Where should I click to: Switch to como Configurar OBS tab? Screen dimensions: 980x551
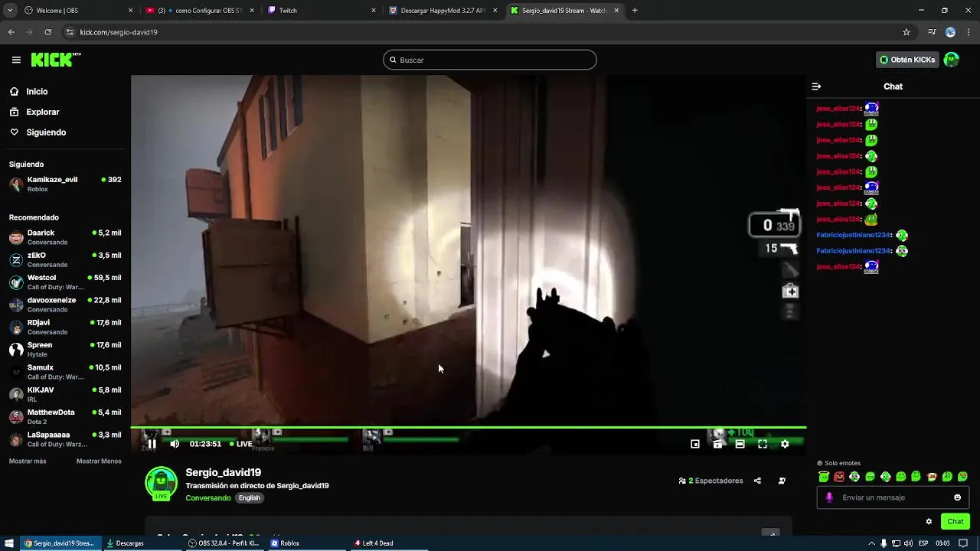coord(199,11)
